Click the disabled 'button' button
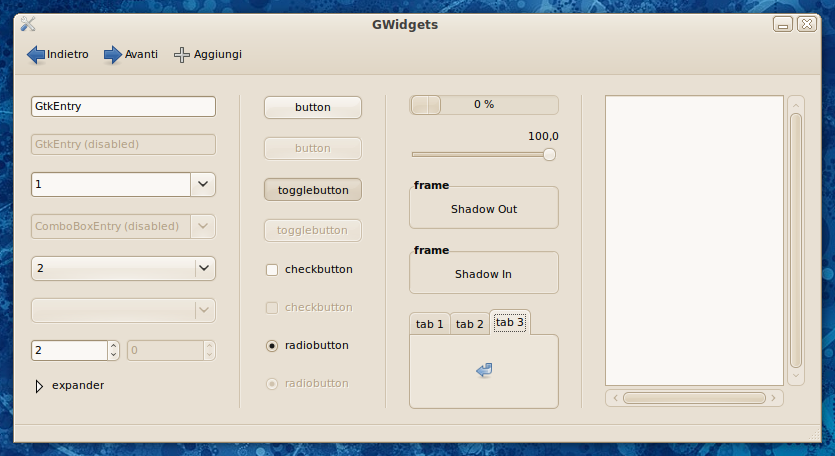The image size is (835, 456). (x=313, y=148)
